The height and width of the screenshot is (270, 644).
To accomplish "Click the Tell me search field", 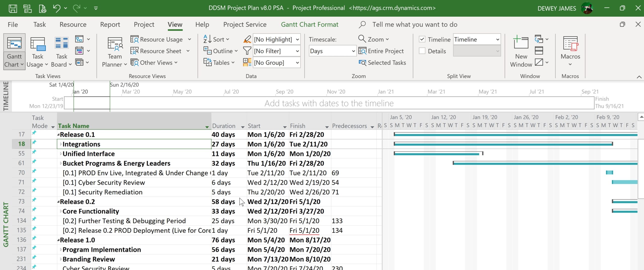I will [x=415, y=24].
